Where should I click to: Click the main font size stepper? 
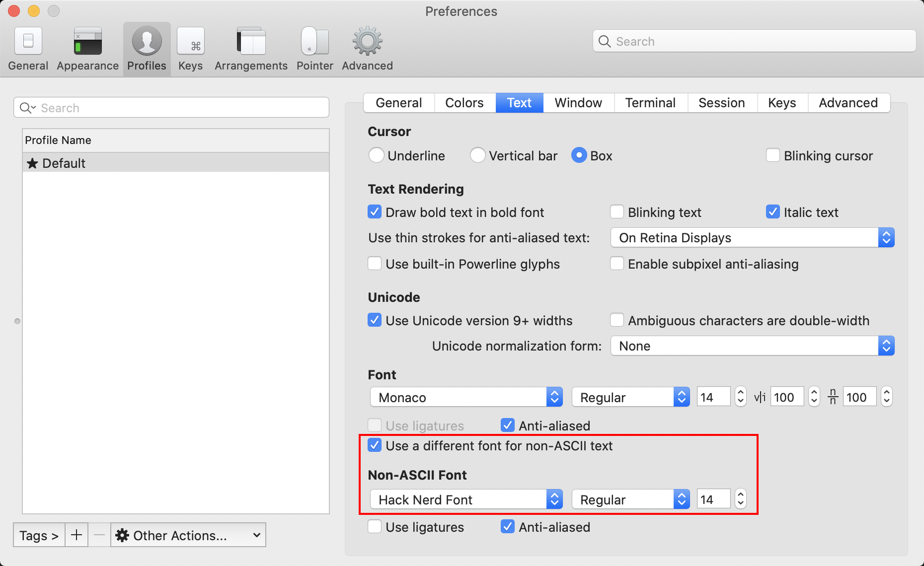741,397
